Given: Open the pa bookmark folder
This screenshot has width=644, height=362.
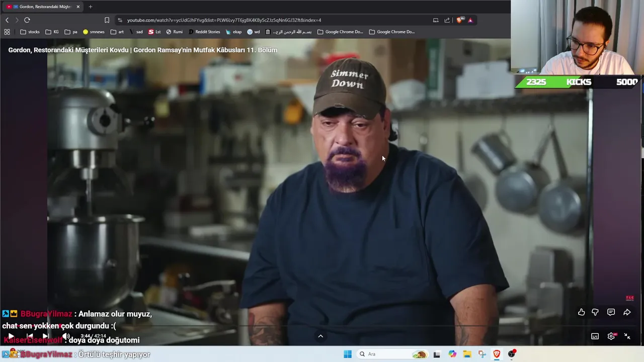Looking at the screenshot, I should pyautogui.click(x=70, y=32).
